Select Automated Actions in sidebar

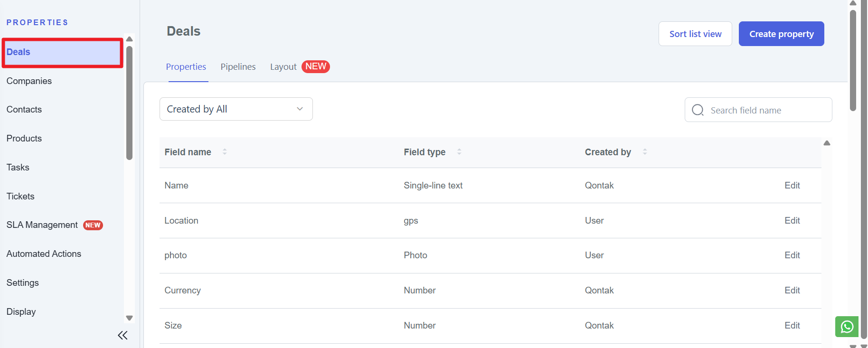tap(44, 254)
